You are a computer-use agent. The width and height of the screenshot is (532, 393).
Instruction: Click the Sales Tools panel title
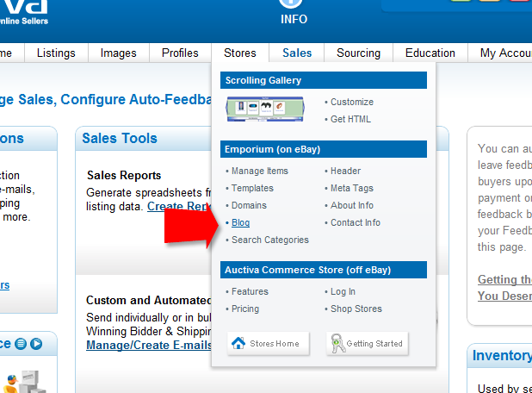[x=120, y=139]
